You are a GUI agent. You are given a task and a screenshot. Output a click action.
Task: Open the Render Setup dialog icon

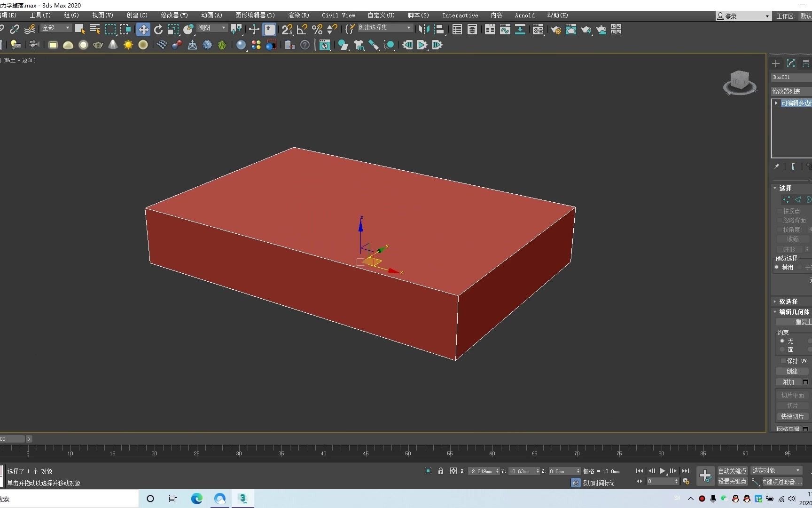point(555,30)
